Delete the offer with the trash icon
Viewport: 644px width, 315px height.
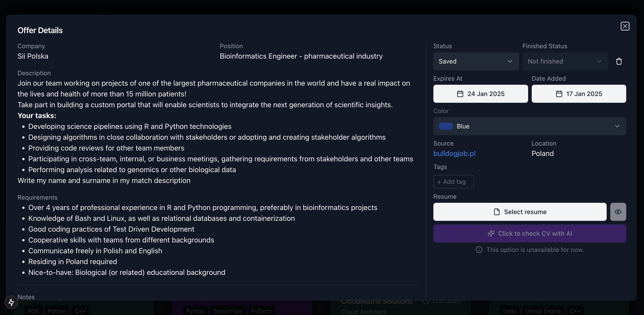click(619, 61)
